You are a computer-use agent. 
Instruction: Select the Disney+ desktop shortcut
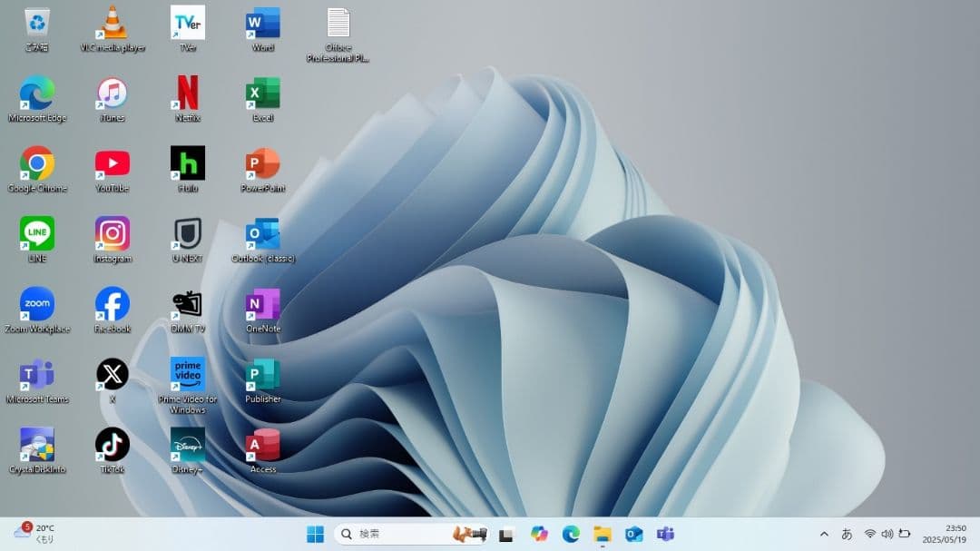tap(188, 445)
